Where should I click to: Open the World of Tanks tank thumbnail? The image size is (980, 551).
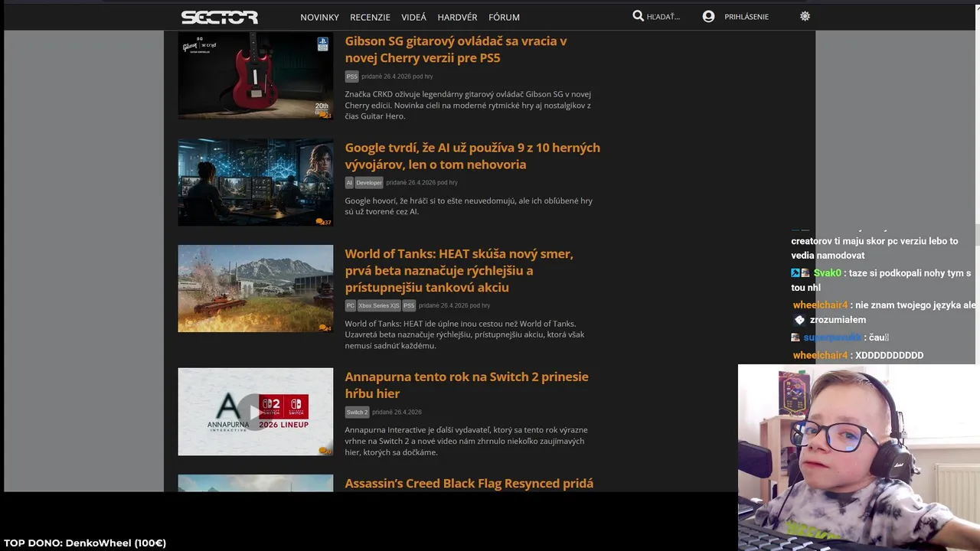pos(256,289)
